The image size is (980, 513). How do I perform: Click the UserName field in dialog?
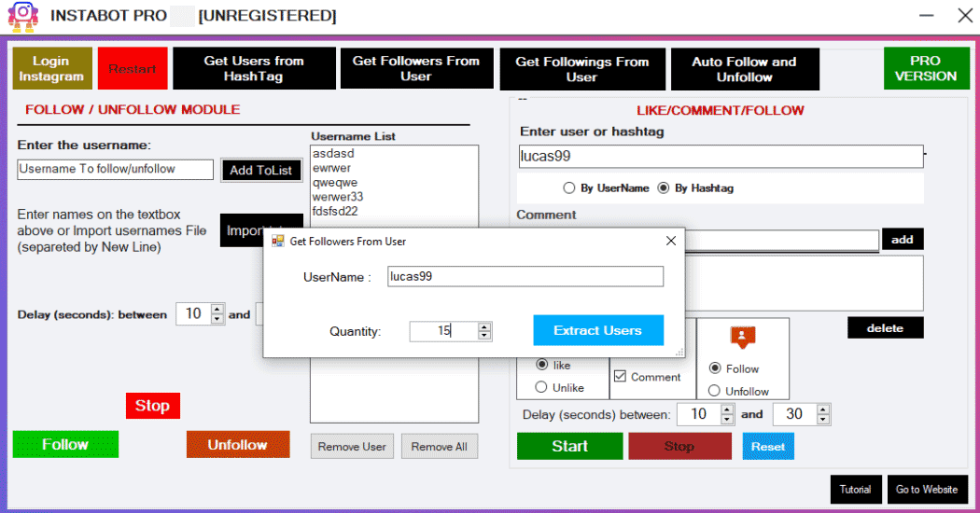(x=525, y=277)
